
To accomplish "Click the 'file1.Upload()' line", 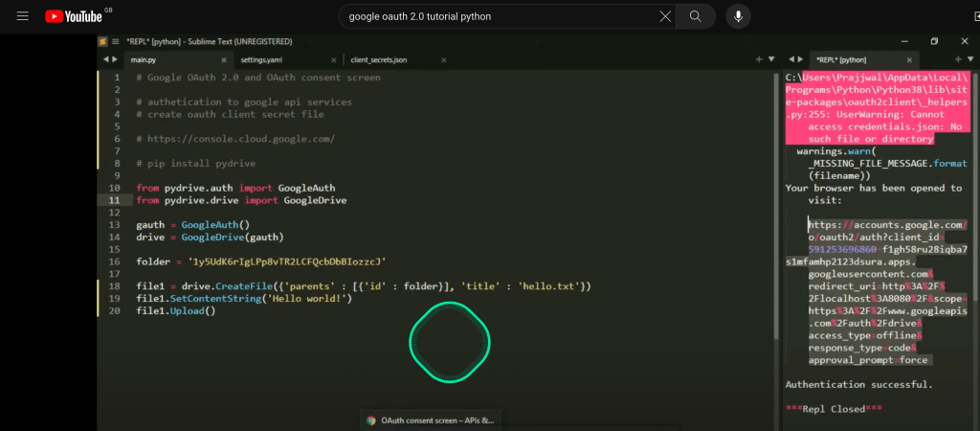I will coord(176,310).
